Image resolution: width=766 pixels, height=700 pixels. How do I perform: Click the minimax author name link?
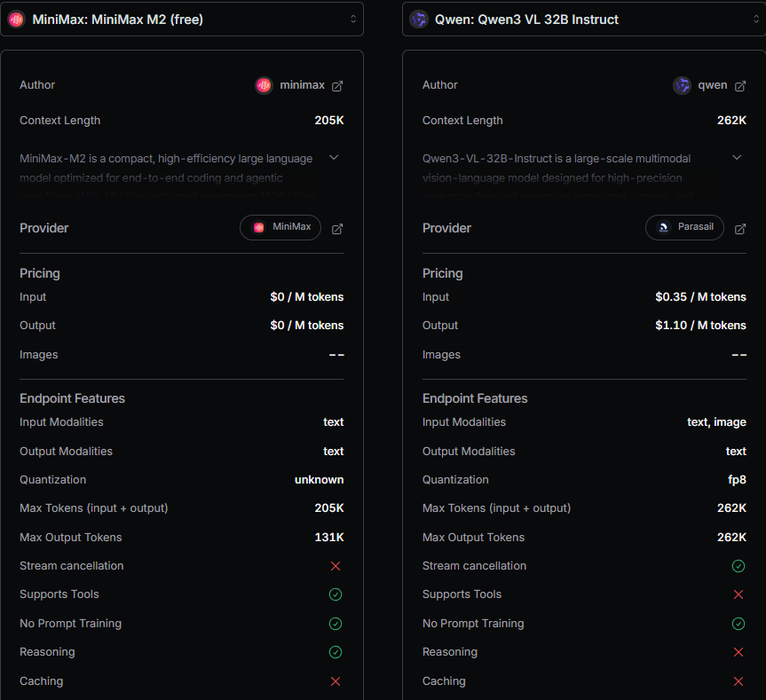click(302, 86)
